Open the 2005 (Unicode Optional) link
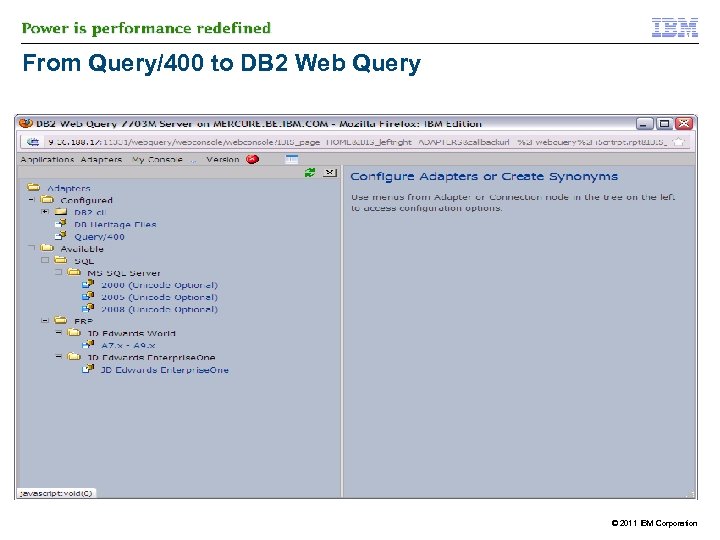720x540 pixels. tap(159, 297)
